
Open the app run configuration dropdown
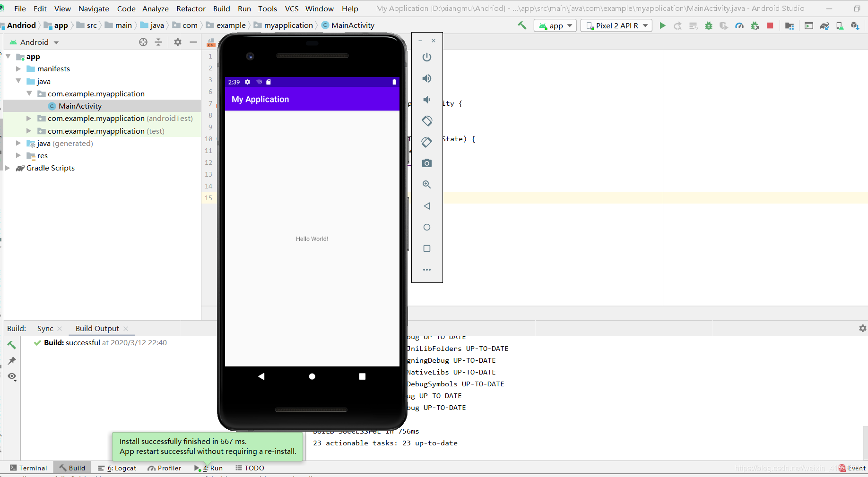555,26
